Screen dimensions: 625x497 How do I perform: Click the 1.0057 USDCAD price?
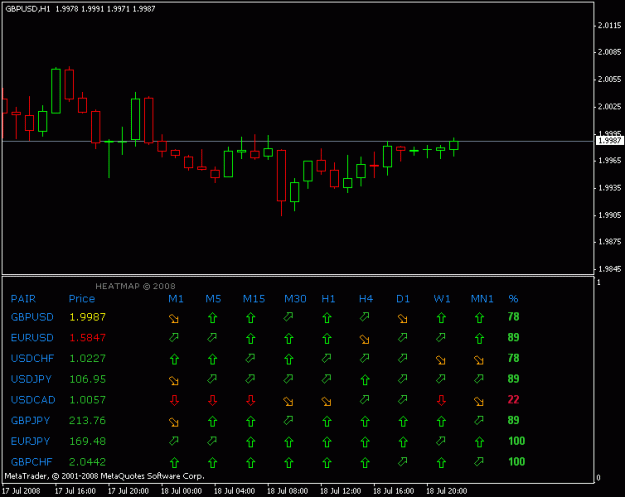point(88,400)
